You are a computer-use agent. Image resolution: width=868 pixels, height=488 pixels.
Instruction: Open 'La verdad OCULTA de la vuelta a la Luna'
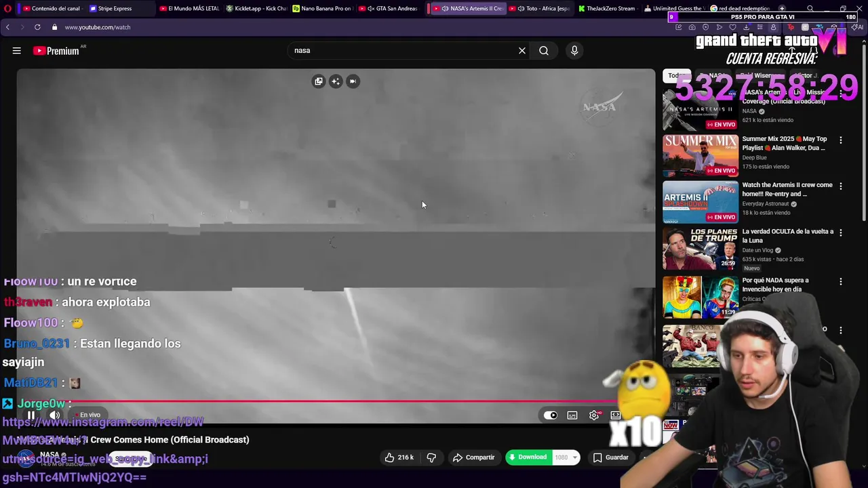click(x=787, y=235)
